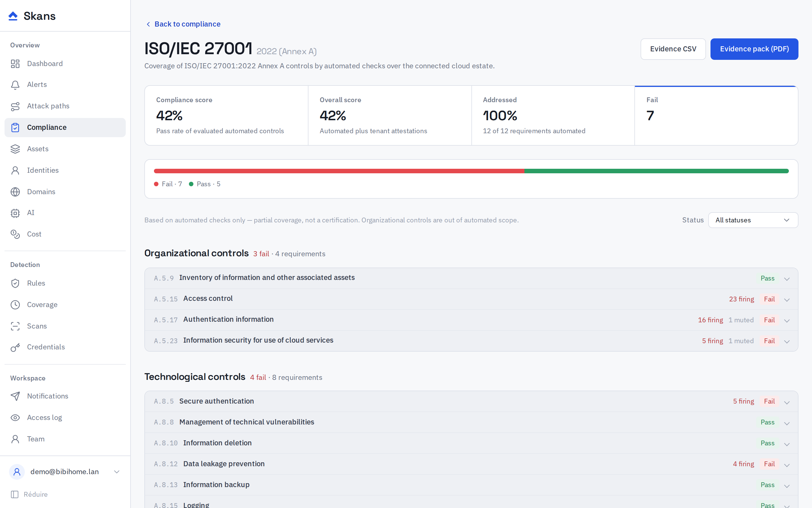Click the Rules shield icon
This screenshot has width=812, height=508.
coord(15,283)
